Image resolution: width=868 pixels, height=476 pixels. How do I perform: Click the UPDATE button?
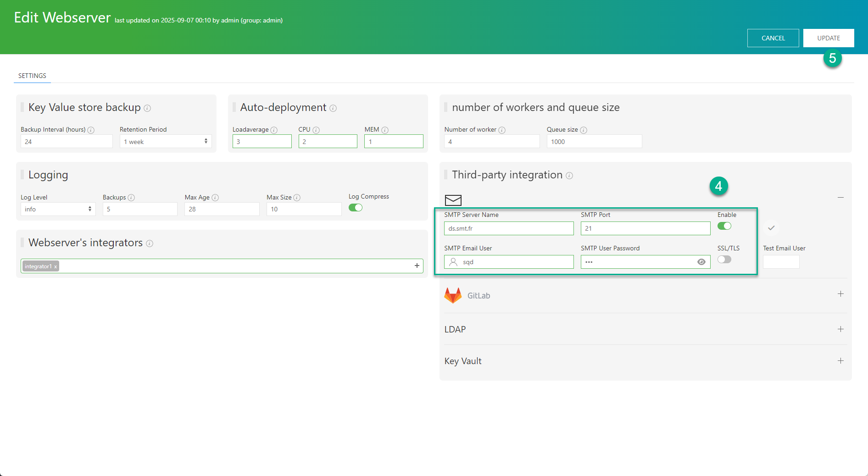[x=828, y=38]
